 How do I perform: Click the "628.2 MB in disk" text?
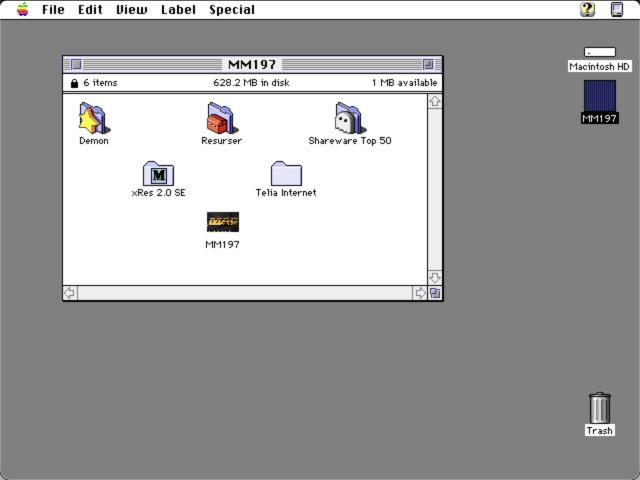[x=251, y=83]
